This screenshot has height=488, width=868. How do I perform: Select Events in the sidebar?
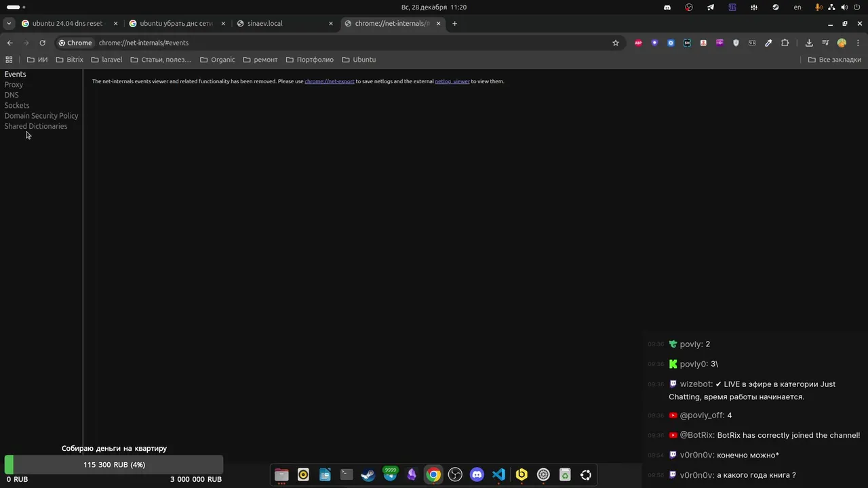[x=15, y=75]
